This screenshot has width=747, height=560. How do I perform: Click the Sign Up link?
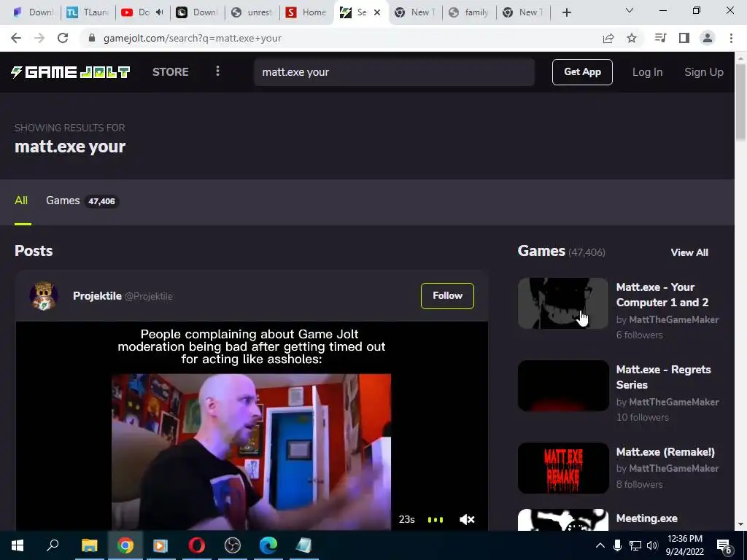[704, 72]
